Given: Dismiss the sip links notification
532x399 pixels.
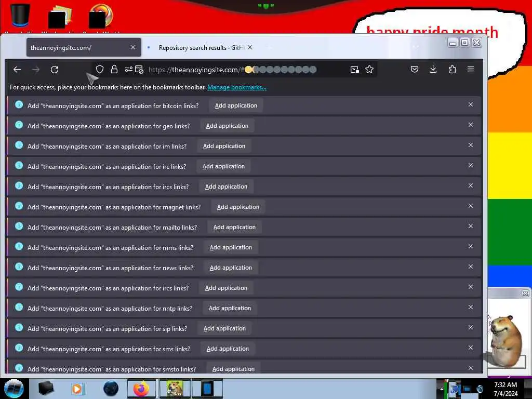Looking at the screenshot, I should point(471,327).
